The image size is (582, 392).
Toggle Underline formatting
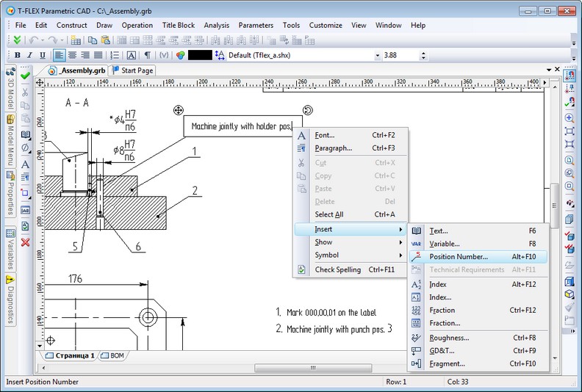pos(43,55)
